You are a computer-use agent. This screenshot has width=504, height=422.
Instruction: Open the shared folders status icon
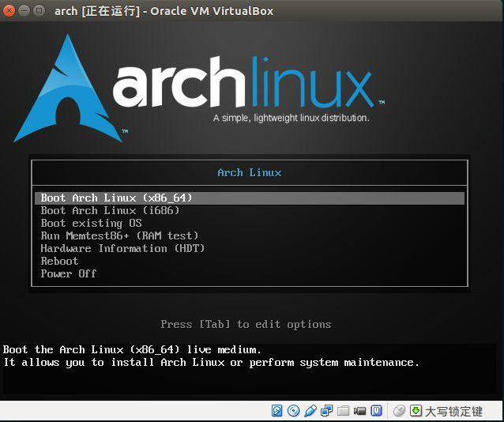343,411
